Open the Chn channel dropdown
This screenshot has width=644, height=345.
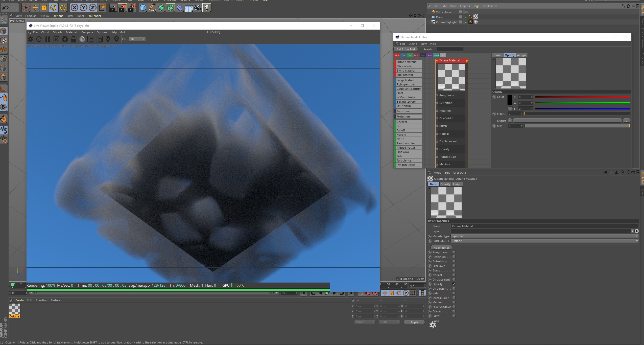137,39
